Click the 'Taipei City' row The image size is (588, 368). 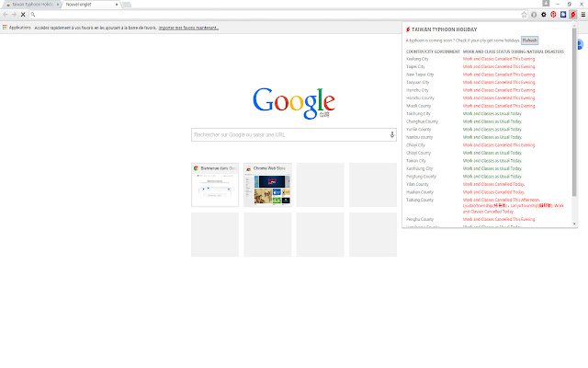tap(486, 67)
